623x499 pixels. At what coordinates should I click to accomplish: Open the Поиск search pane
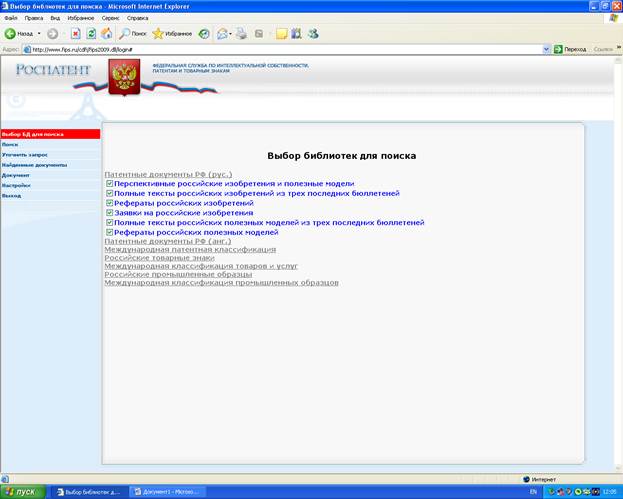[133, 34]
